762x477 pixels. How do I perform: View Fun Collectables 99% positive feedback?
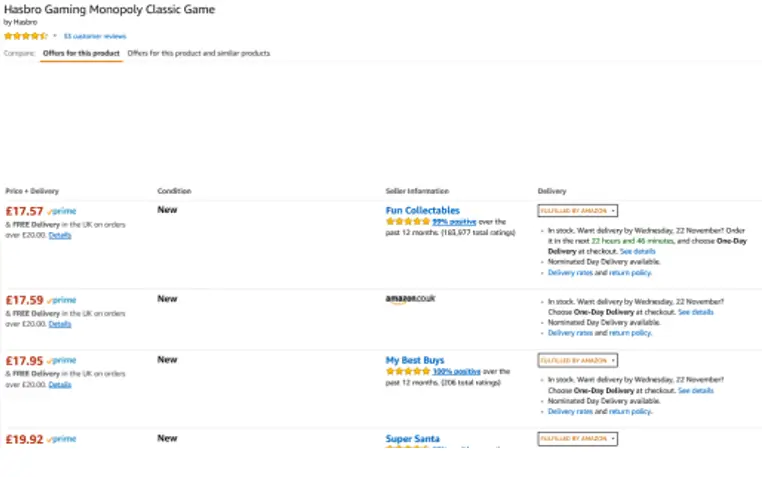click(454, 222)
